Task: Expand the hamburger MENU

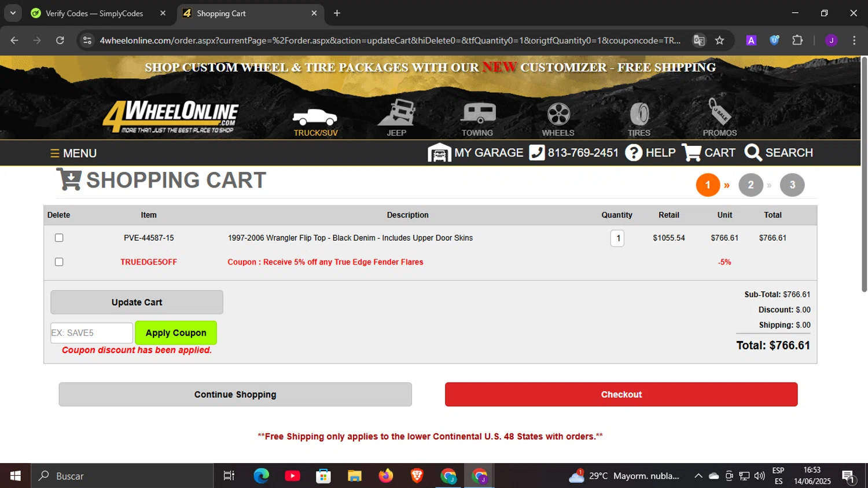Action: click(x=73, y=153)
